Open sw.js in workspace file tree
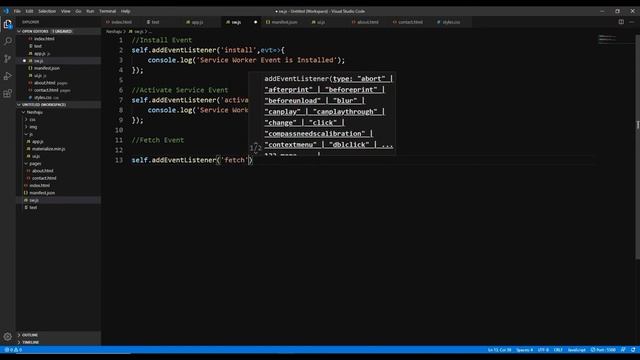Screen dimensions: 640x360 click(x=34, y=200)
